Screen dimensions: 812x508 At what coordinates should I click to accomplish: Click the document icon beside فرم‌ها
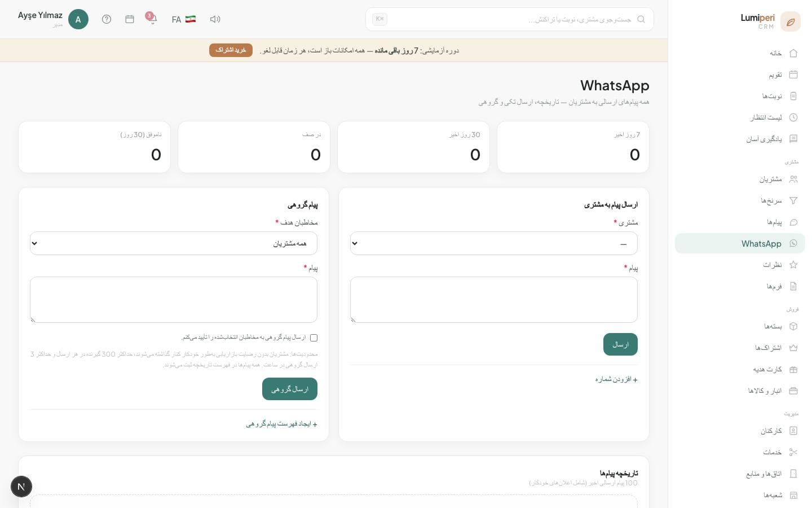[x=793, y=286]
